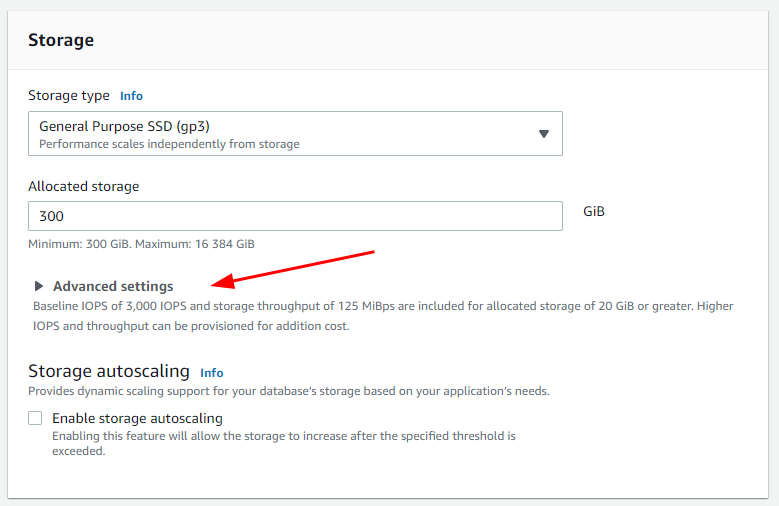Click the Storage type field label

pos(69,95)
